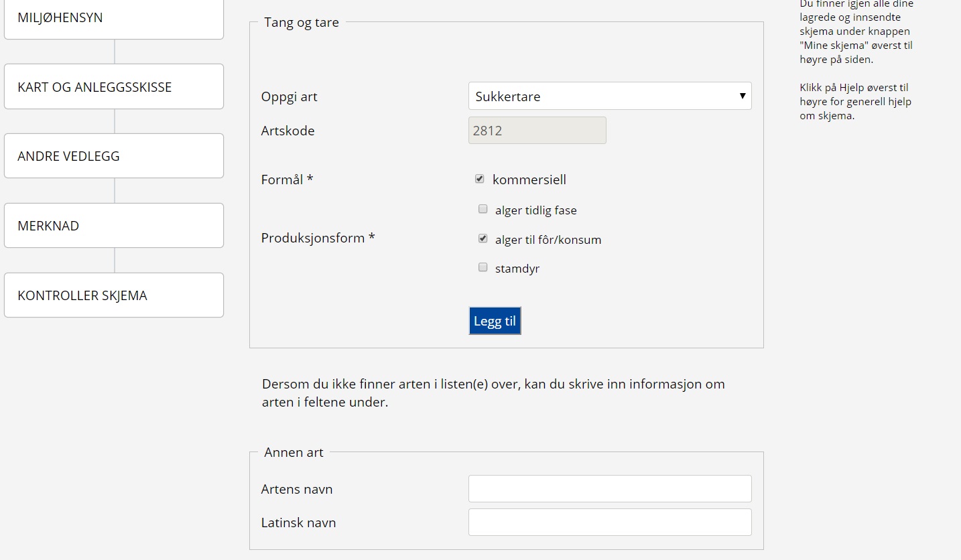The width and height of the screenshot is (961, 560).
Task: Select the MERKNAD step
Action: click(113, 226)
